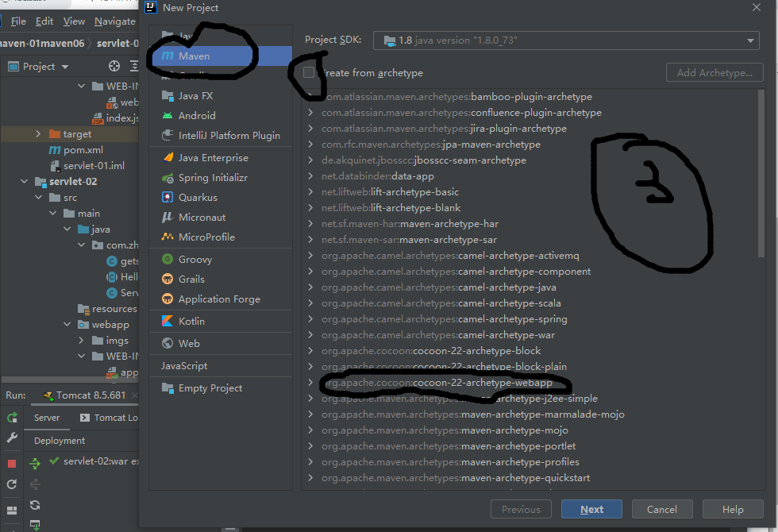Choose Spring Initializr generator
Image resolution: width=778 pixels, height=532 pixels.
[x=221, y=178]
